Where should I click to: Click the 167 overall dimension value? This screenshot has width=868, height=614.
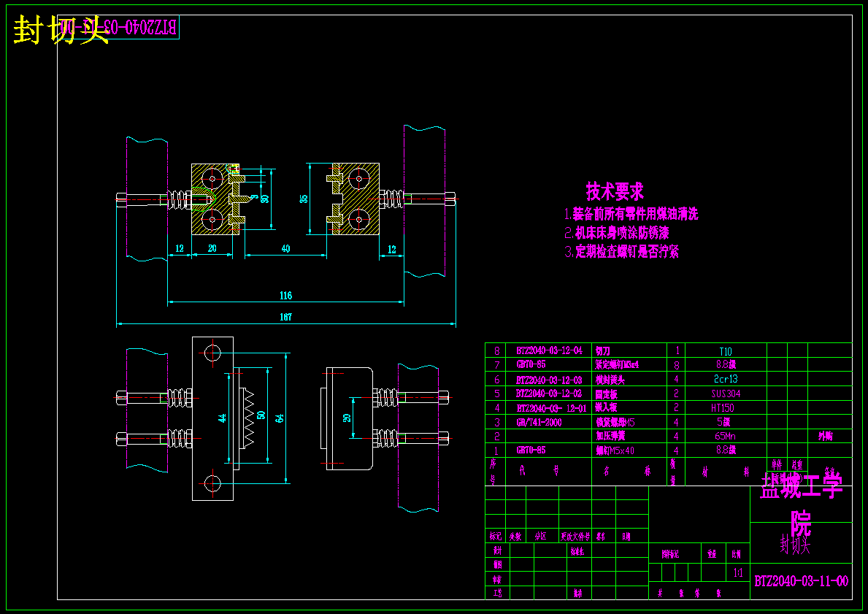[285, 318]
